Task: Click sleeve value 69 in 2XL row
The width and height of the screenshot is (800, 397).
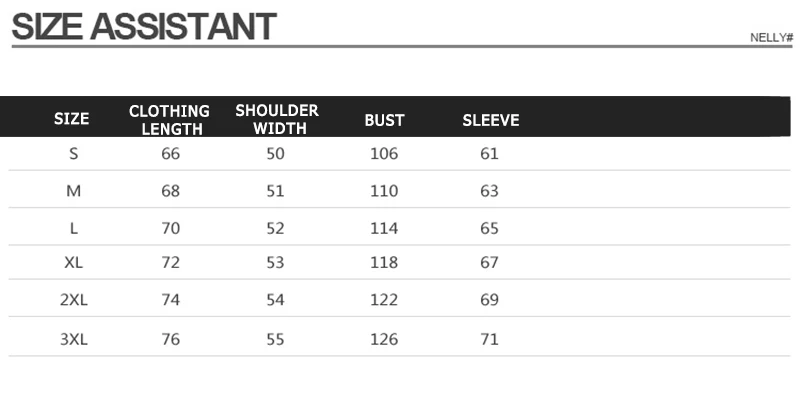Action: (489, 300)
